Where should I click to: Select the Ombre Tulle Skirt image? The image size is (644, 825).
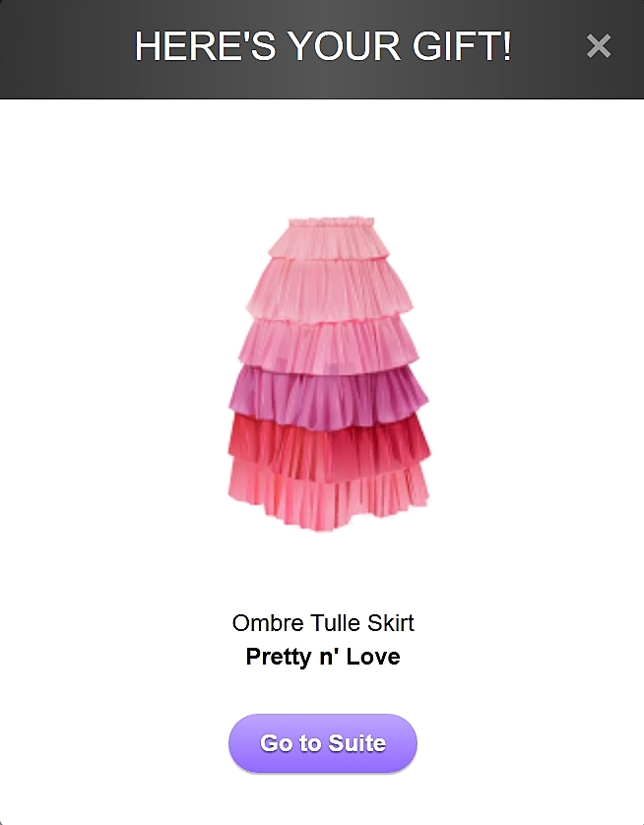(329, 373)
